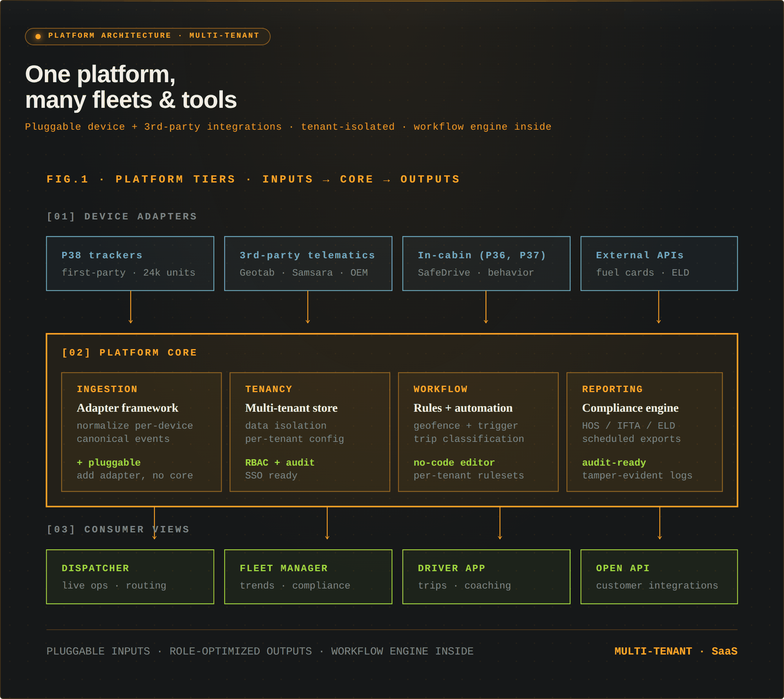784x699 pixels.
Task: Open the DISPATCHER consumer view card
Action: click(130, 577)
